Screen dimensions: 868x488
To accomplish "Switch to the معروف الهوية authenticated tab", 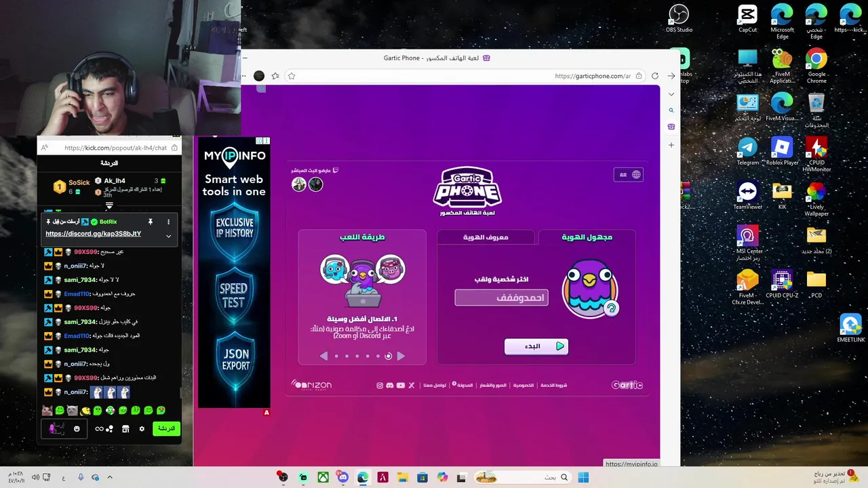I will coord(486,237).
